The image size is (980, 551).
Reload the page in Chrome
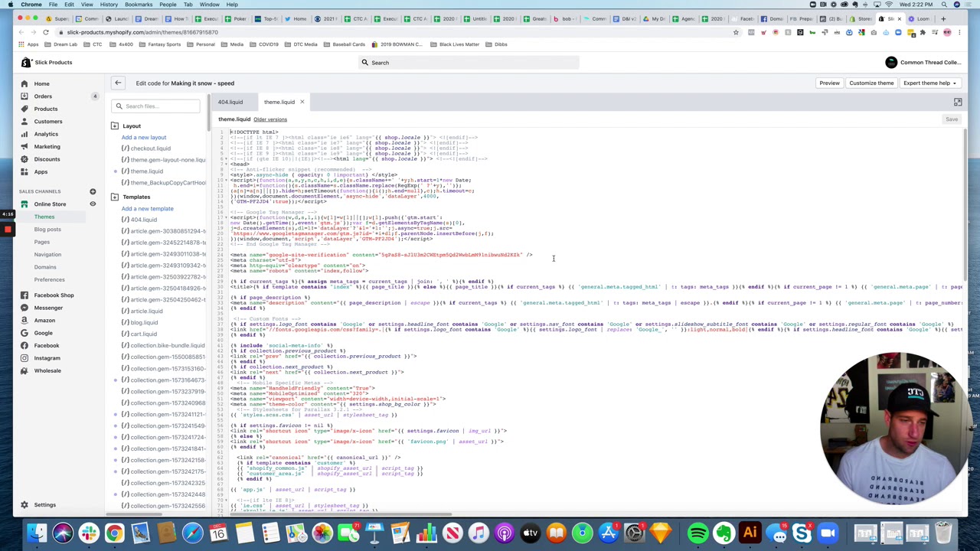click(46, 32)
